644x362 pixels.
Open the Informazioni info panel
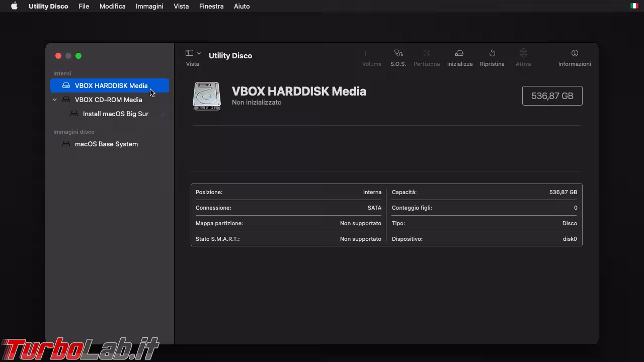click(x=574, y=53)
